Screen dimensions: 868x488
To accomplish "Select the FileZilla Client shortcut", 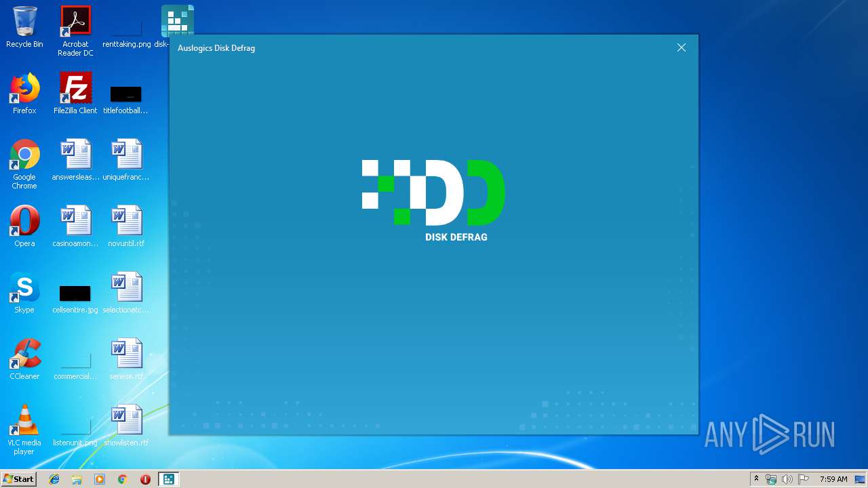I will 75,94.
